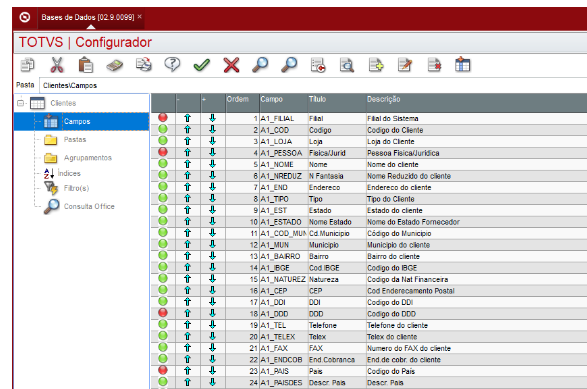
Task: Select the A1_TELEX field cell
Action: pos(283,337)
